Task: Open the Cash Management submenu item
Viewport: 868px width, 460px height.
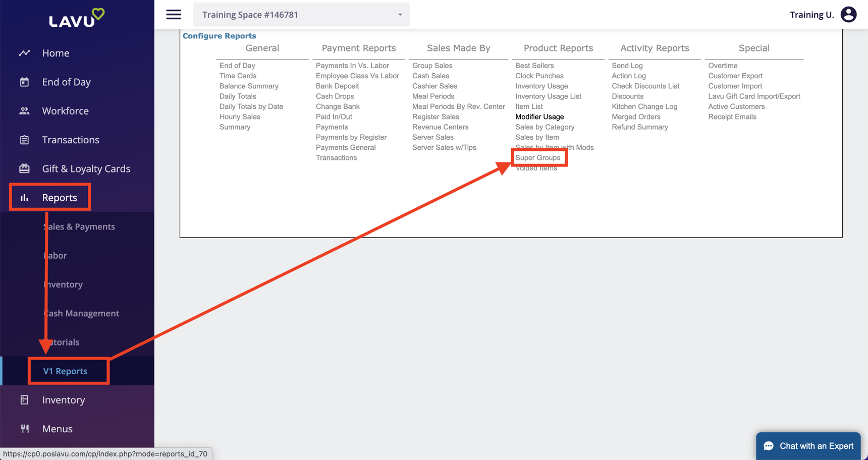Action: 81,313
